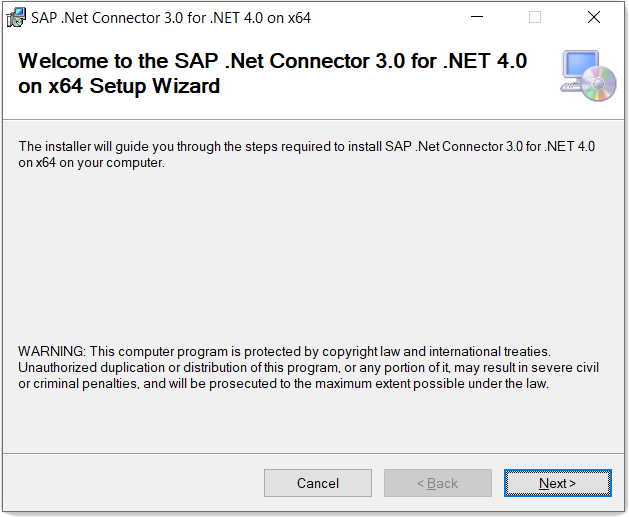The height and width of the screenshot is (517, 629).
Task: Click empty title bar space beside the title
Action: (x=385, y=18)
